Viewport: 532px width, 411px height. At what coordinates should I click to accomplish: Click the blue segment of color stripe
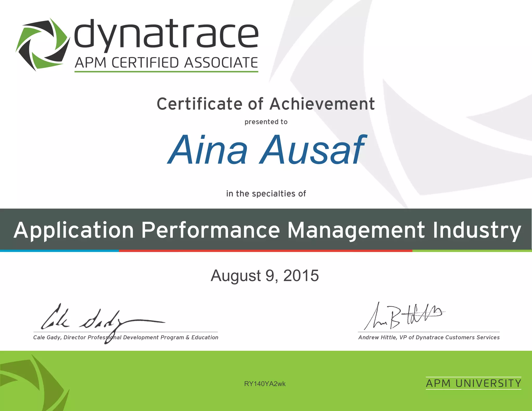(x=59, y=251)
